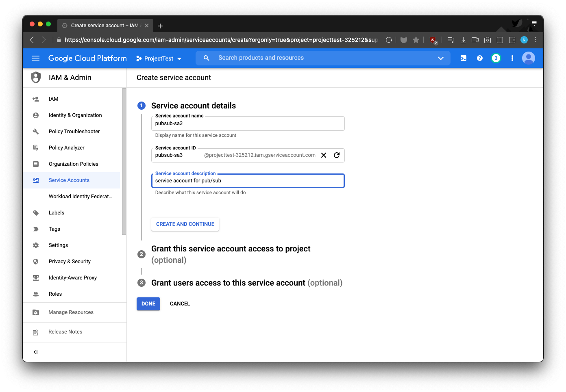Bookmark page with star icon
The image size is (566, 392).
click(416, 40)
